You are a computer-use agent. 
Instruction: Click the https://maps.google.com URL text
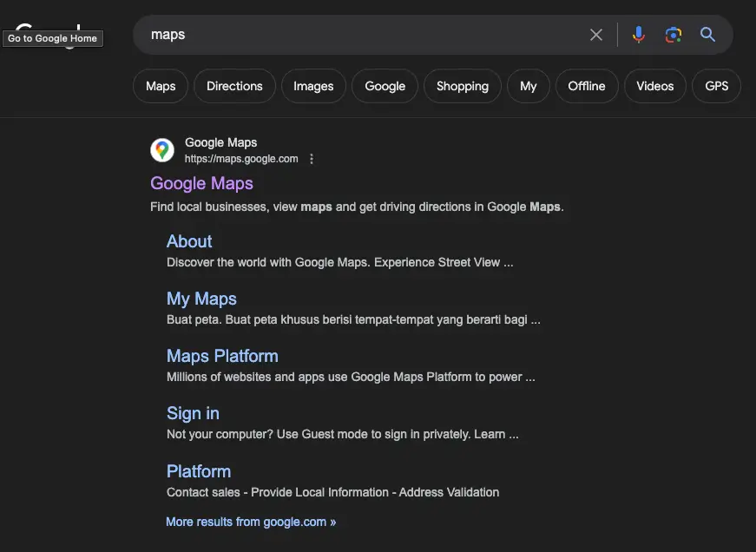[x=241, y=159]
